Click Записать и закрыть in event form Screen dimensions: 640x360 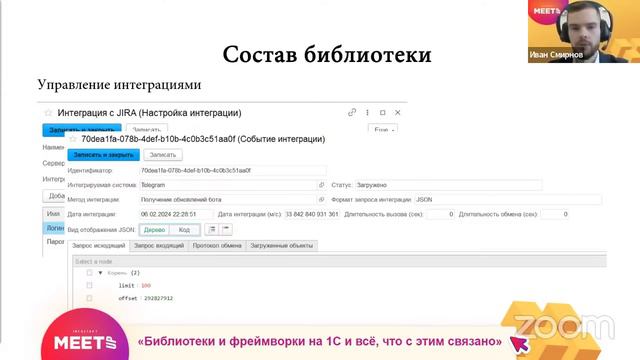coord(104,155)
